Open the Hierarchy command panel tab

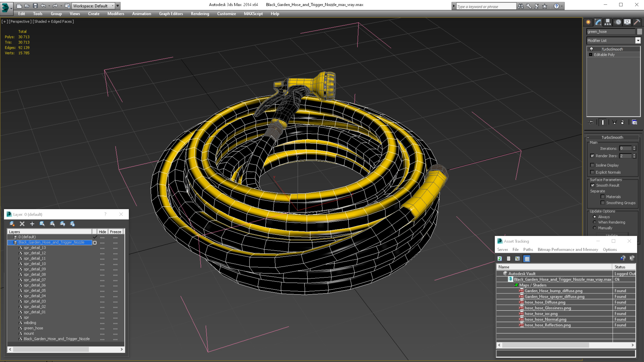[x=608, y=22]
